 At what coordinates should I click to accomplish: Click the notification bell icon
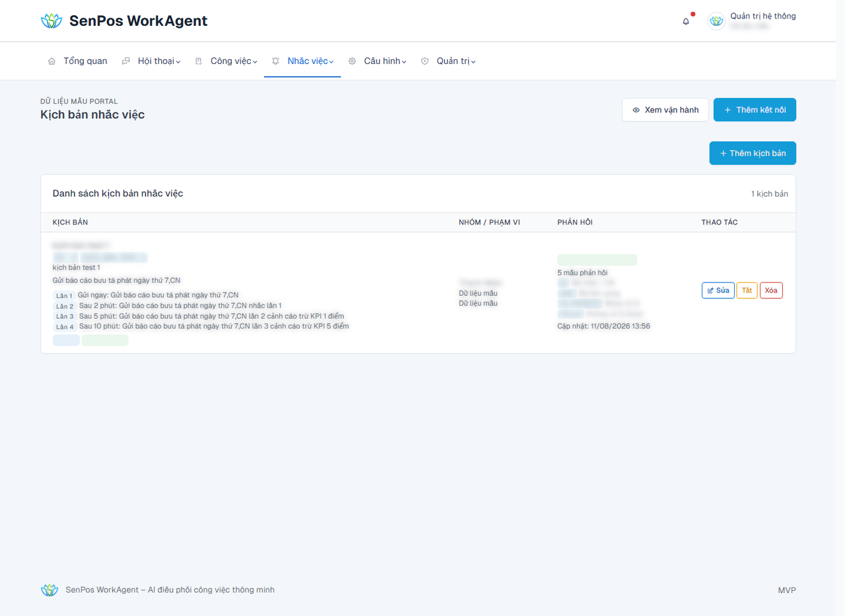click(686, 21)
